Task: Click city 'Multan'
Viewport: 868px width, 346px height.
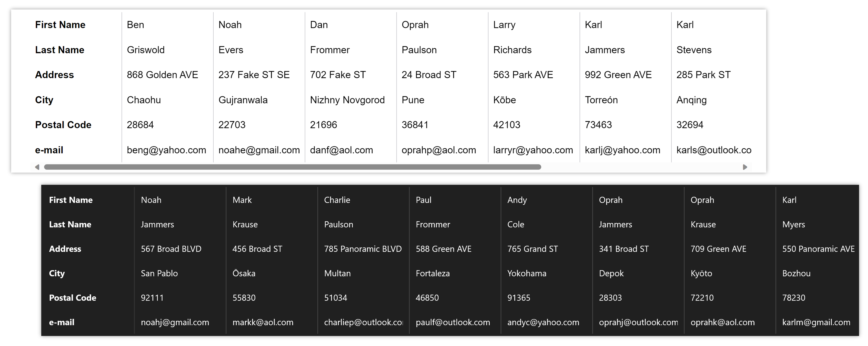Action: point(337,274)
